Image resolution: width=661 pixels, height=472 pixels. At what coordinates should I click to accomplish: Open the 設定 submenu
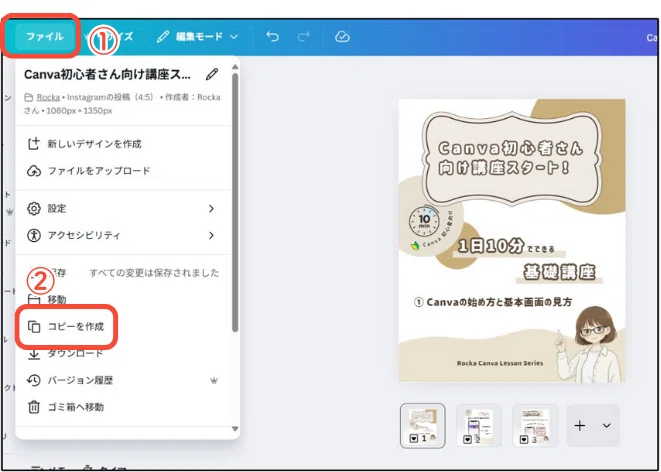(122, 209)
